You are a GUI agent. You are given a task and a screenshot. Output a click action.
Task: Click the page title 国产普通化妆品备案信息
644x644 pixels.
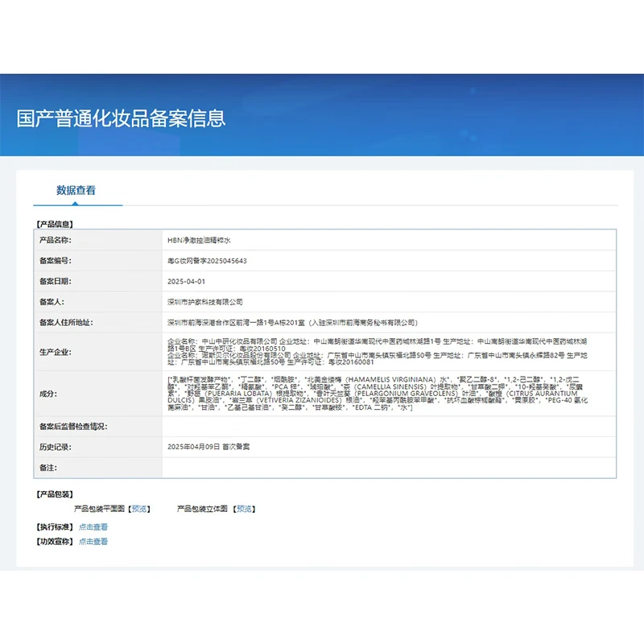tap(122, 118)
